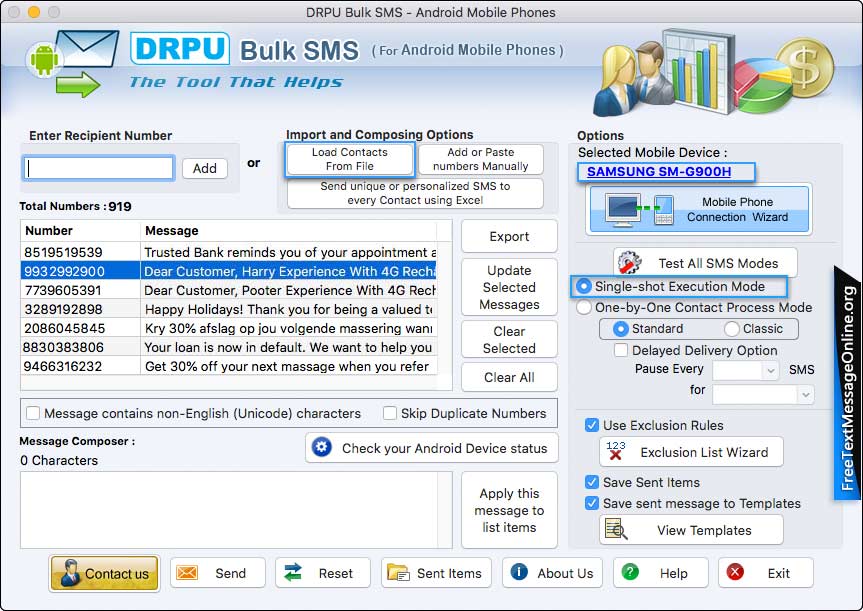
Task: Click the Android envelope logo in header
Action: [x=73, y=63]
